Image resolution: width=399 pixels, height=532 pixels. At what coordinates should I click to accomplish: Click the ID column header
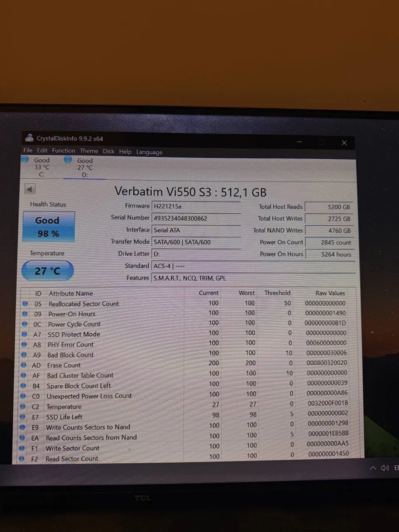[38, 293]
